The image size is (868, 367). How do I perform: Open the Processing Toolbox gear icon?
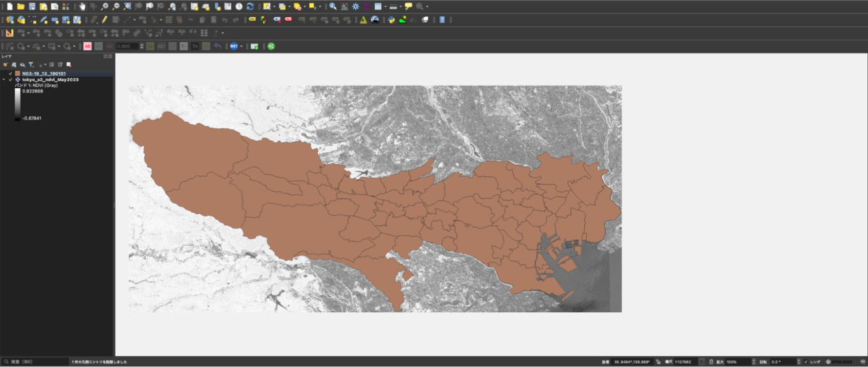355,6
